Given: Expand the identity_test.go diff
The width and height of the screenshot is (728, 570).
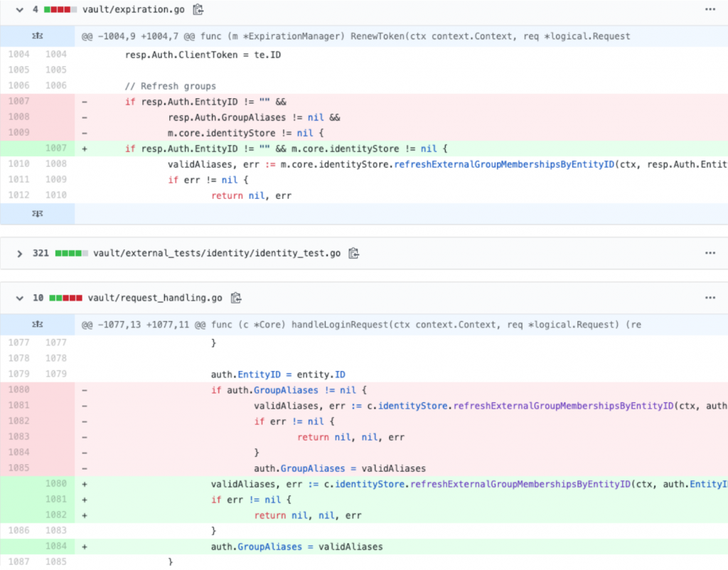Looking at the screenshot, I should 19,253.
